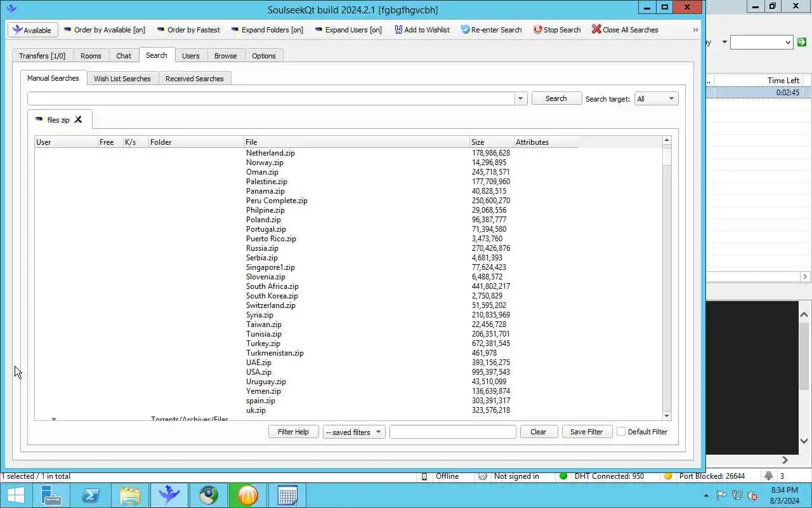Viewport: 812px width, 508px height.
Task: Close the 'files zip' search tab
Action: 78,119
